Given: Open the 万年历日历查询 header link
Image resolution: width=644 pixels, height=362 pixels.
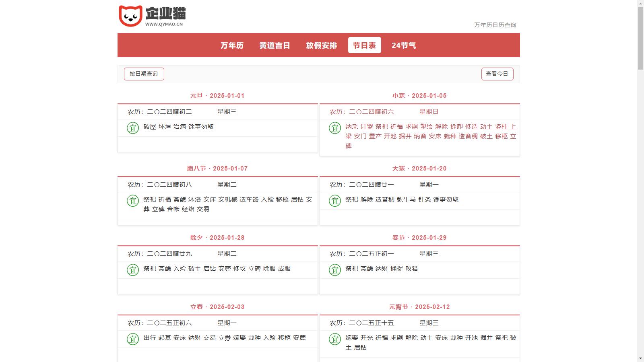Looking at the screenshot, I should (x=495, y=25).
